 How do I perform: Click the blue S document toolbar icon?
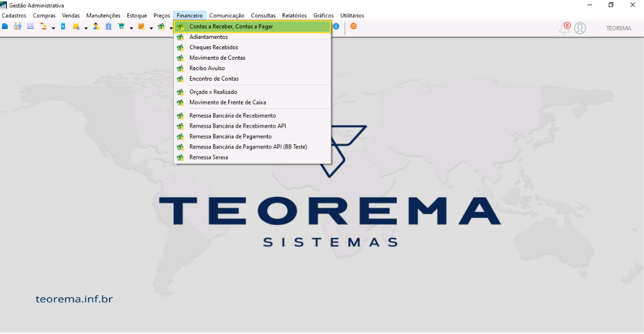pyautogui.click(x=63, y=26)
